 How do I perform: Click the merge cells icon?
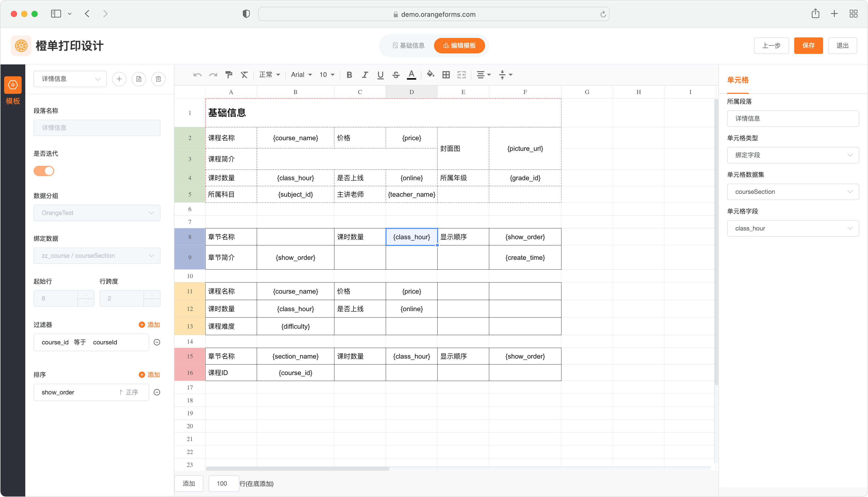461,74
